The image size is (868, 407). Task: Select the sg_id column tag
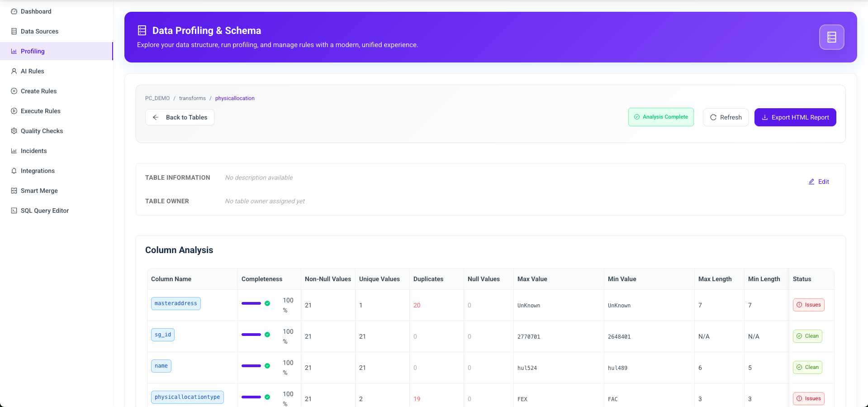pos(163,335)
